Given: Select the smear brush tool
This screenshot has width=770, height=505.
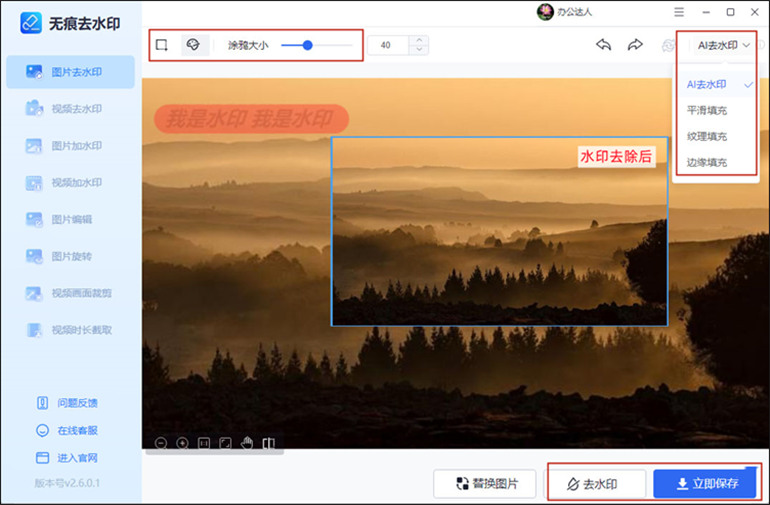Looking at the screenshot, I should point(193,45).
